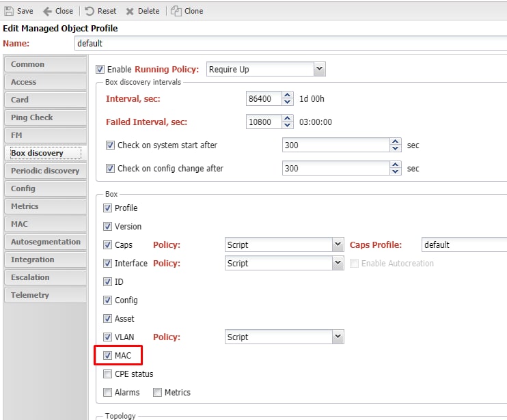Decrease the Interval sec value with down arrow
This screenshot has height=420, width=507.
287,102
